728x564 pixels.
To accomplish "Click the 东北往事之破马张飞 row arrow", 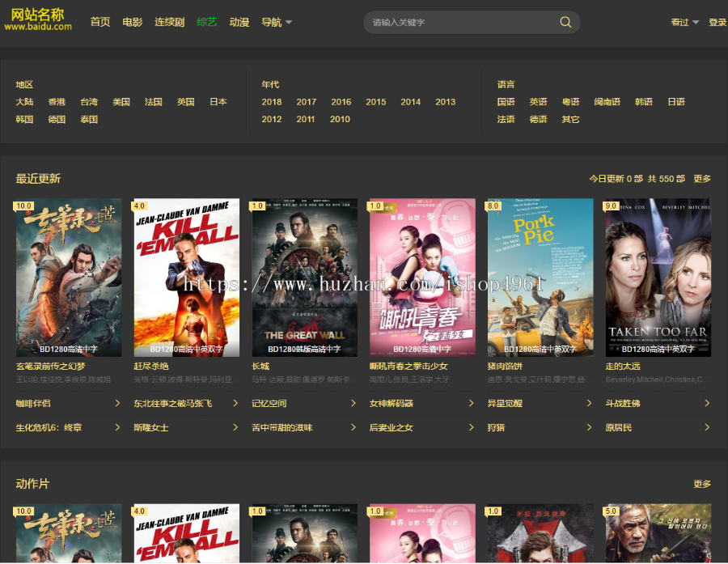I will coord(235,403).
